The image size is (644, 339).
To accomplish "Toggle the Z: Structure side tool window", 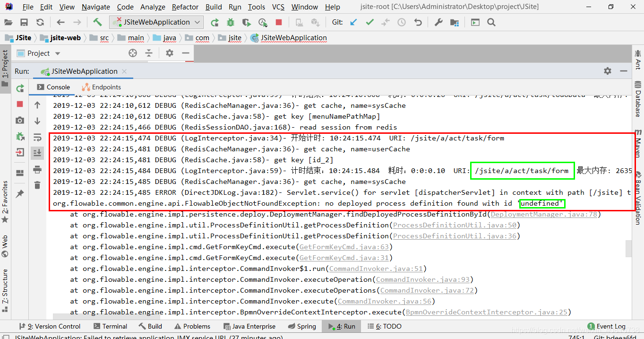I will [5, 290].
